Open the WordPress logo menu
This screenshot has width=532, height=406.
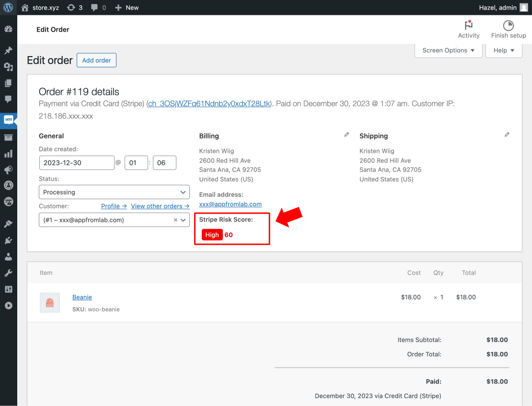[x=8, y=7]
